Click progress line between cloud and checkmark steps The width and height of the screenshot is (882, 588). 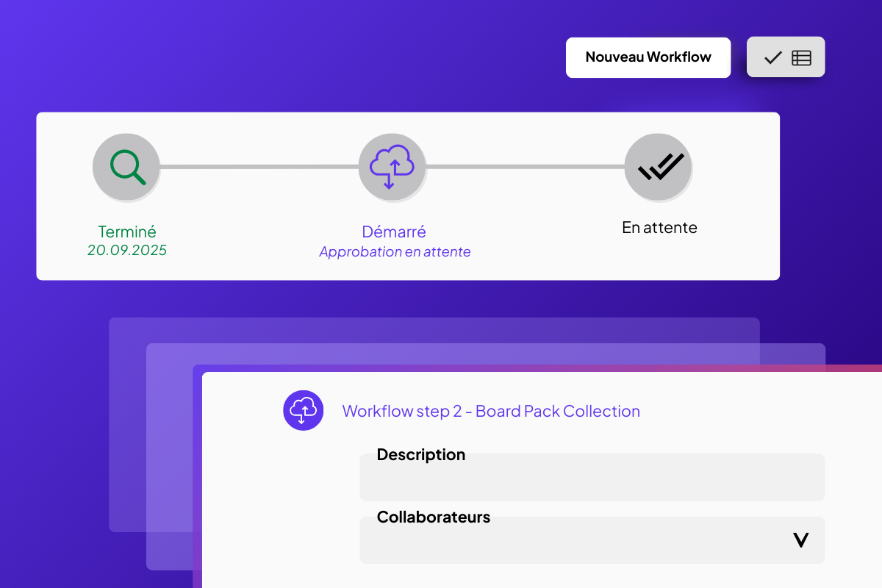(525, 167)
